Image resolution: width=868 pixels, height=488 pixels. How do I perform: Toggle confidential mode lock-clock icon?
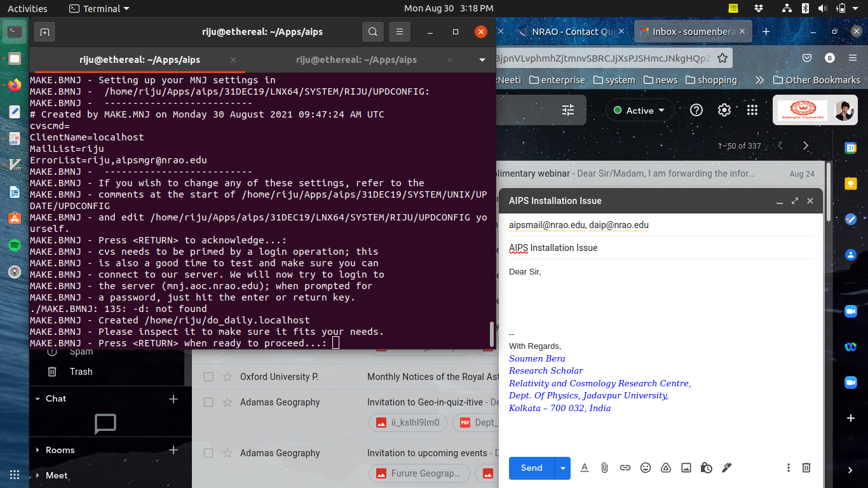point(706,468)
